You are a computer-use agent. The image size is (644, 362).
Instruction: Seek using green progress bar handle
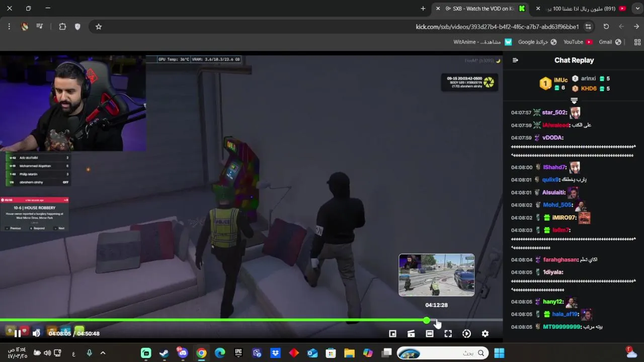pyautogui.click(x=427, y=320)
